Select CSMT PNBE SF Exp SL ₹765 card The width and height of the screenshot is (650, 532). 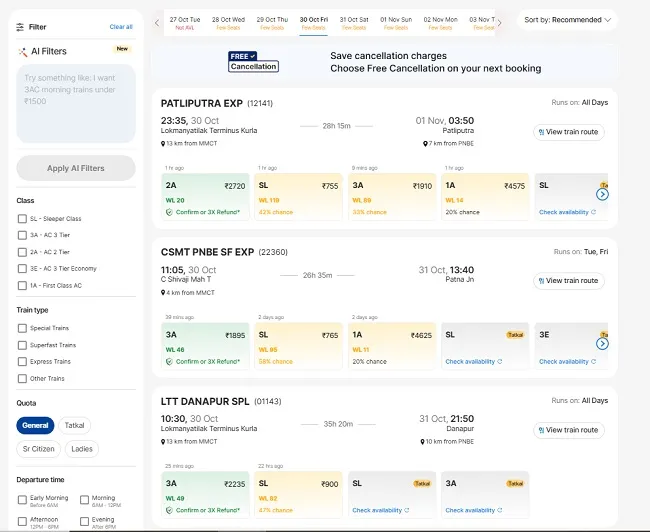click(298, 346)
